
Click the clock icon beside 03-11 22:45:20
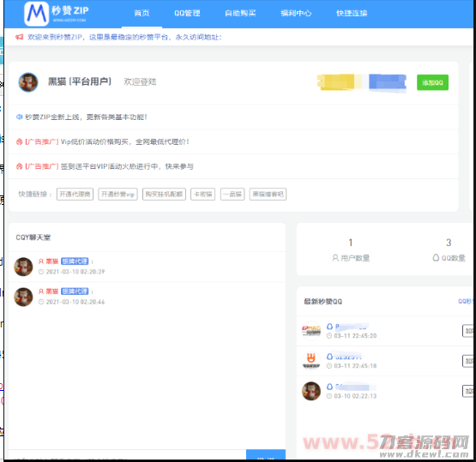(329, 336)
